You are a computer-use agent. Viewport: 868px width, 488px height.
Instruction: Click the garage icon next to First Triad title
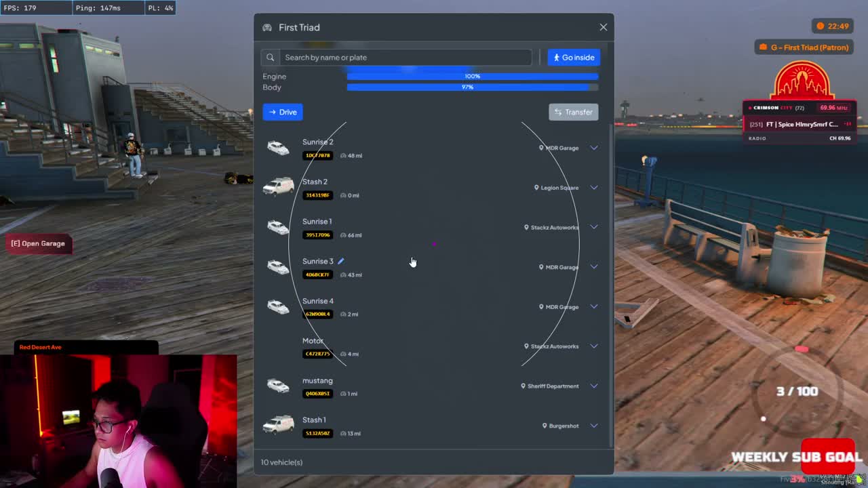[x=267, y=27]
